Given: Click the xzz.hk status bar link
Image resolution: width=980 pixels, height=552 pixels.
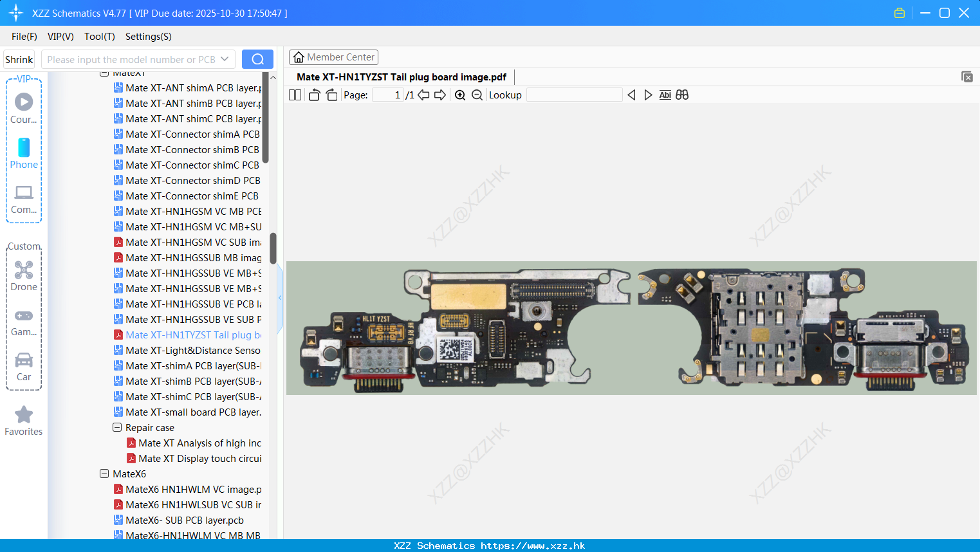Looking at the screenshot, I should [533, 546].
